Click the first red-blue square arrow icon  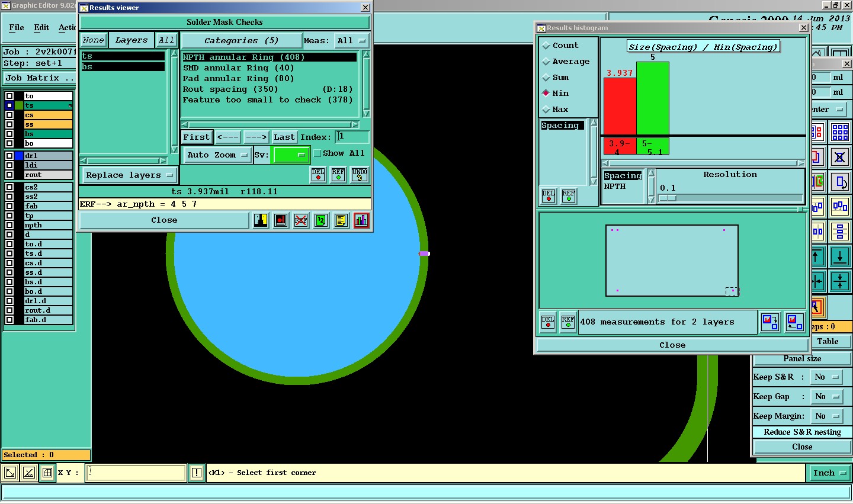coord(770,323)
